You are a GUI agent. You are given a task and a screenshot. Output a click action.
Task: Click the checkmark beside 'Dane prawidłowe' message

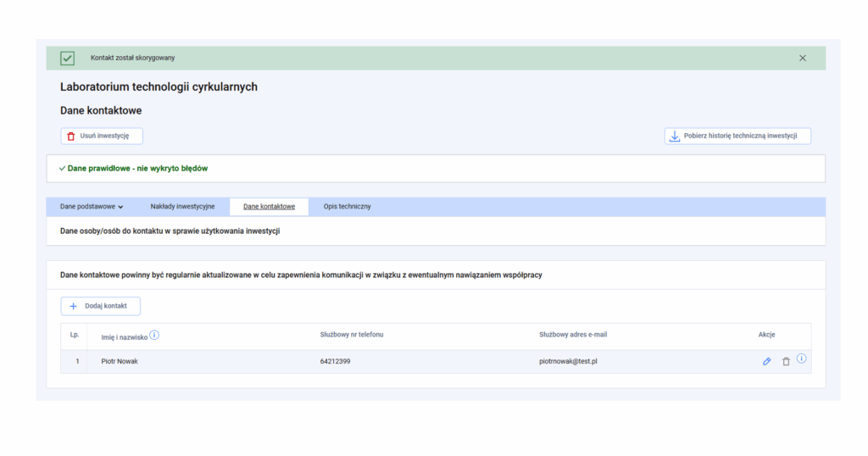(x=62, y=168)
